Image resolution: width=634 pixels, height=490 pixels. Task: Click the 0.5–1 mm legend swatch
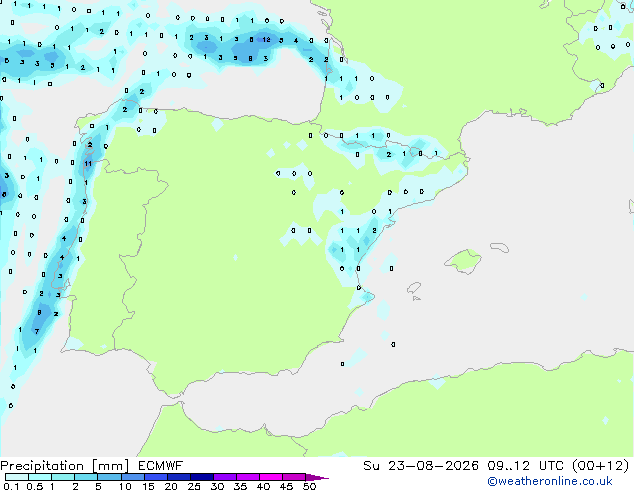pyautogui.click(x=40, y=477)
